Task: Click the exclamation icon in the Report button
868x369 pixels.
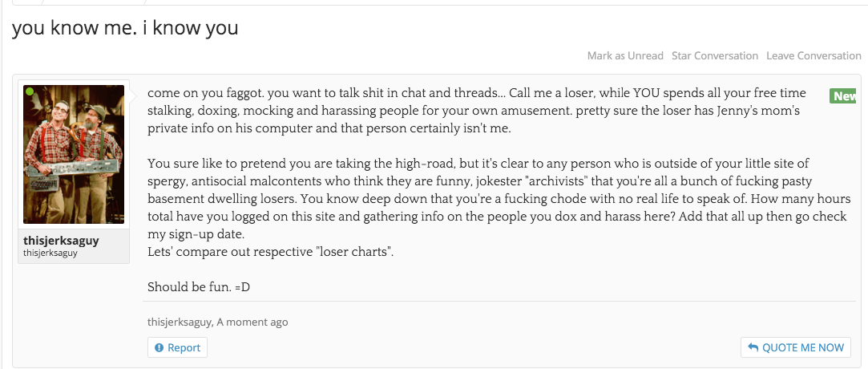Action: coord(159,348)
